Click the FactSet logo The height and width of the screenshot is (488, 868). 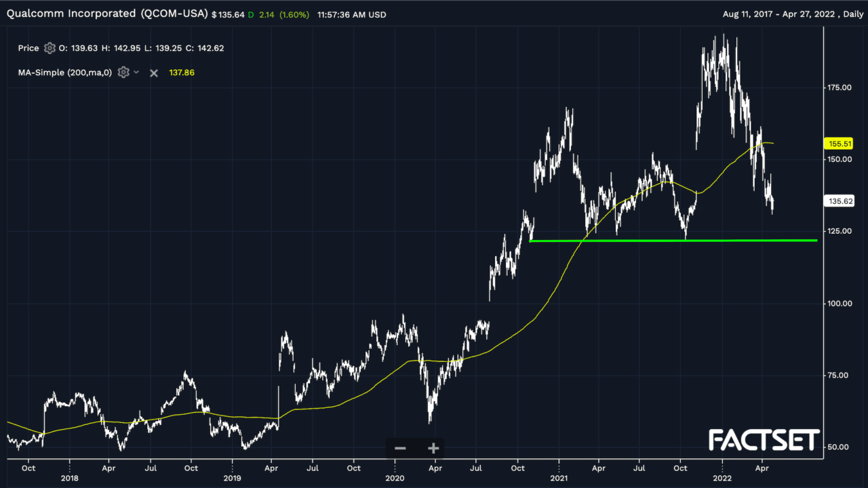(764, 441)
